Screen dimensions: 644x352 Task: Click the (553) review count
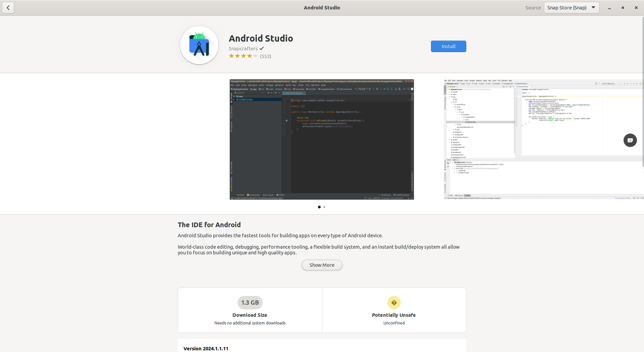point(266,56)
